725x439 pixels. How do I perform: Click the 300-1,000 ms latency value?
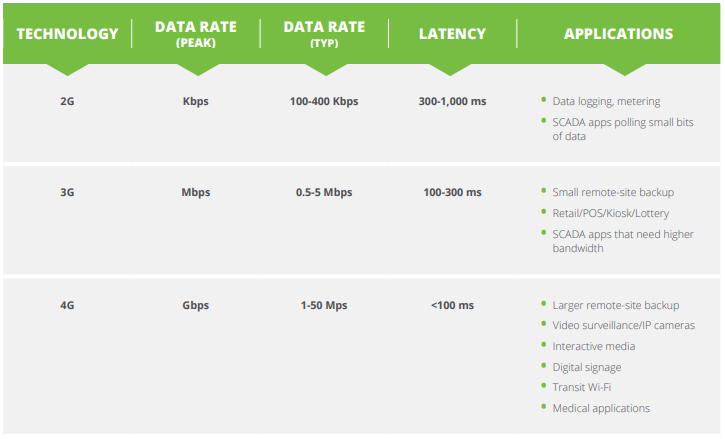[x=452, y=101]
